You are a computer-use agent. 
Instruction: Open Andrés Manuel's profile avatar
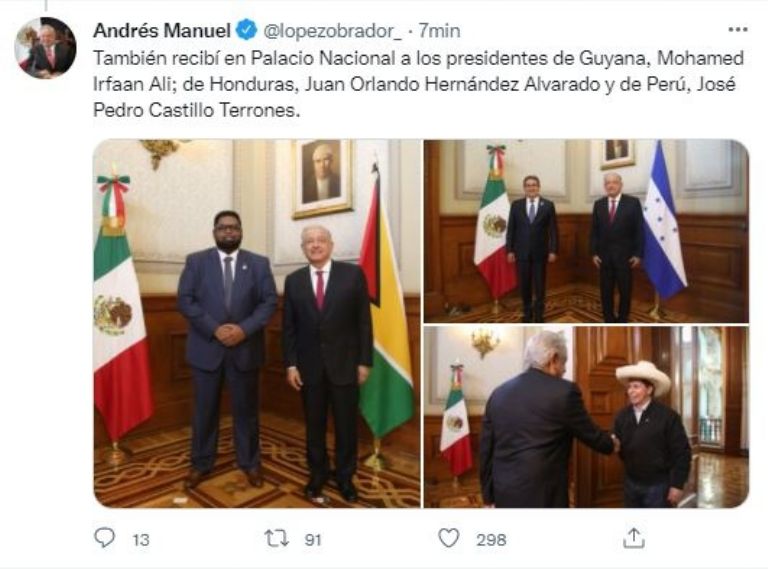[45, 47]
